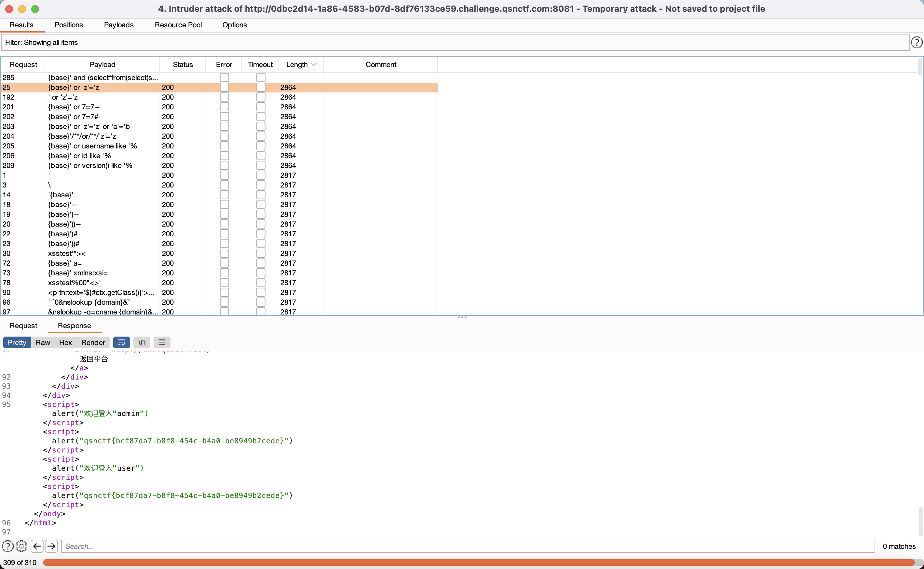924x569 pixels.
Task: Select row 202 payload {base}' or 7=7#
Action: pyautogui.click(x=219, y=117)
